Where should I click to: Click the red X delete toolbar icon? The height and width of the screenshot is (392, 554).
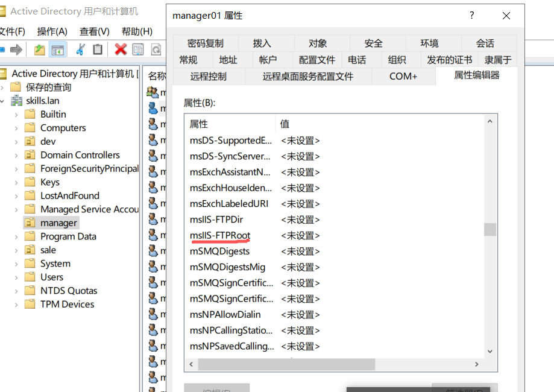click(121, 49)
